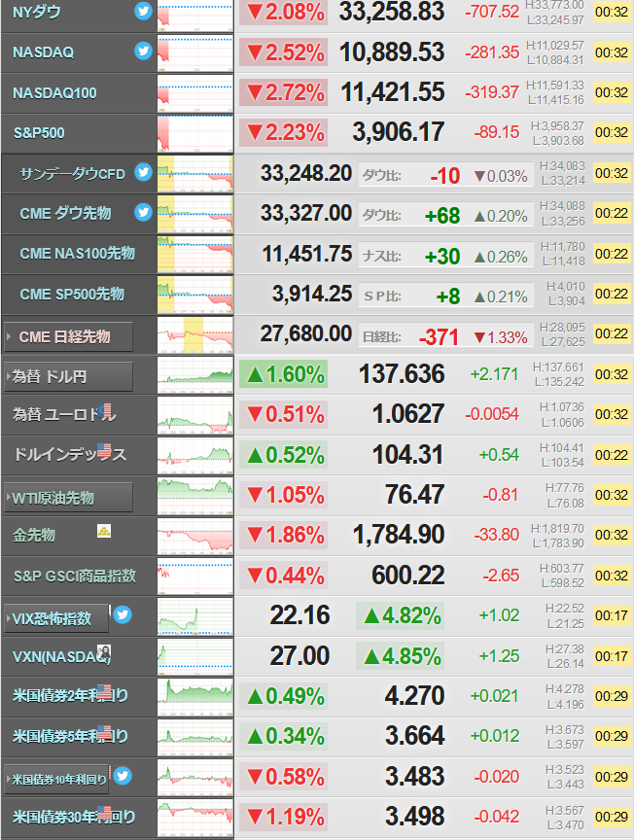Viewport: 634px width, 840px height.
Task: Expand the VIX恐怖指数 button
Action: (x=56, y=618)
